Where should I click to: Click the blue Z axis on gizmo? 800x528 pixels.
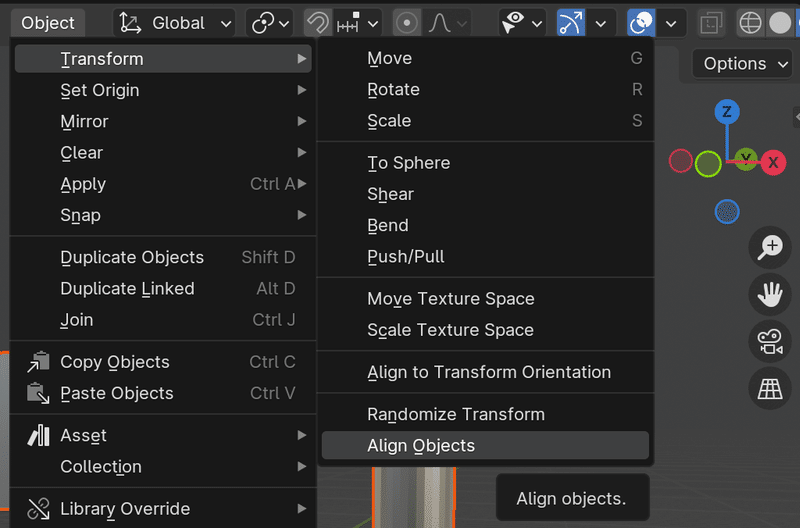click(x=728, y=112)
